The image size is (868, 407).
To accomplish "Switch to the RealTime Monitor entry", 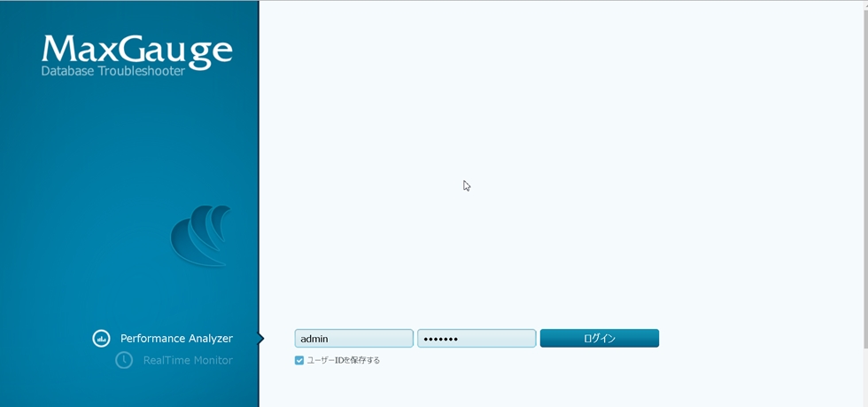I will pos(188,360).
